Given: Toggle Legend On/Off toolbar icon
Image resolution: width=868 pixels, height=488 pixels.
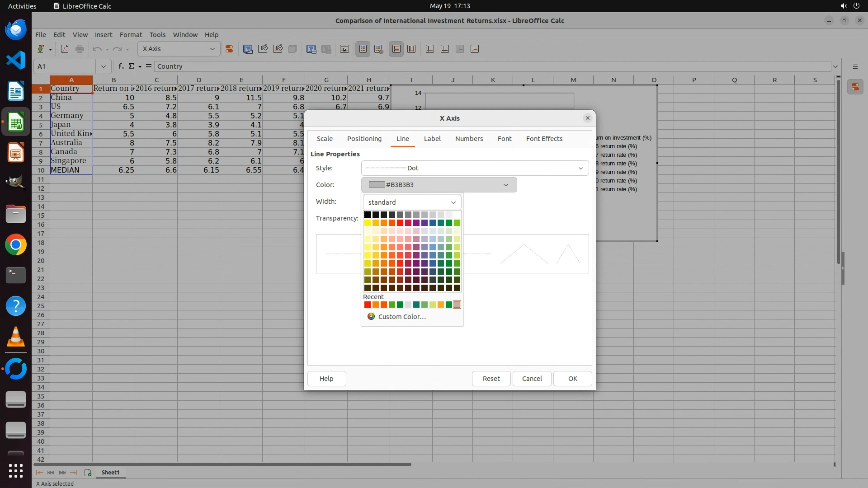Looking at the screenshot, I should (363, 49).
